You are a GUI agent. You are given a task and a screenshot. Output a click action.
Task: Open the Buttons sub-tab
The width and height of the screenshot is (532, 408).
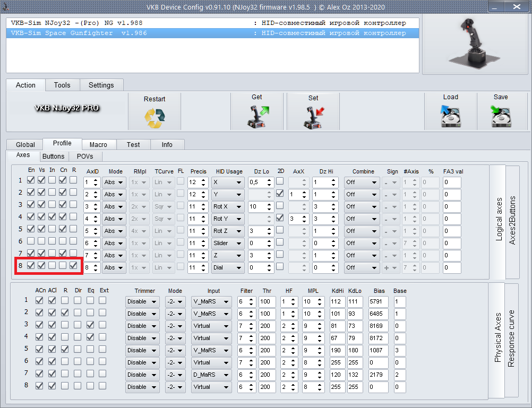point(53,156)
